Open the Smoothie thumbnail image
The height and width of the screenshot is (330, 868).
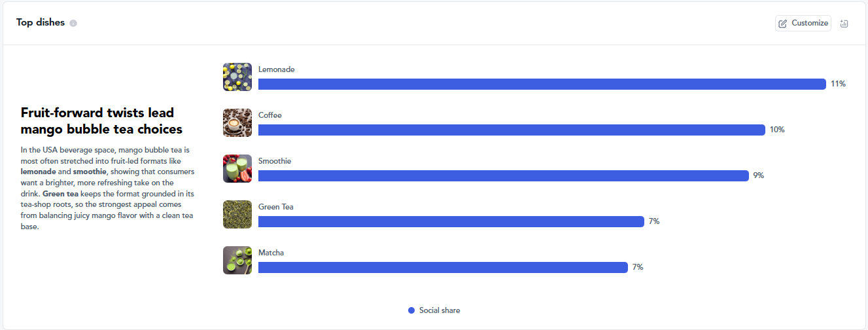237,168
